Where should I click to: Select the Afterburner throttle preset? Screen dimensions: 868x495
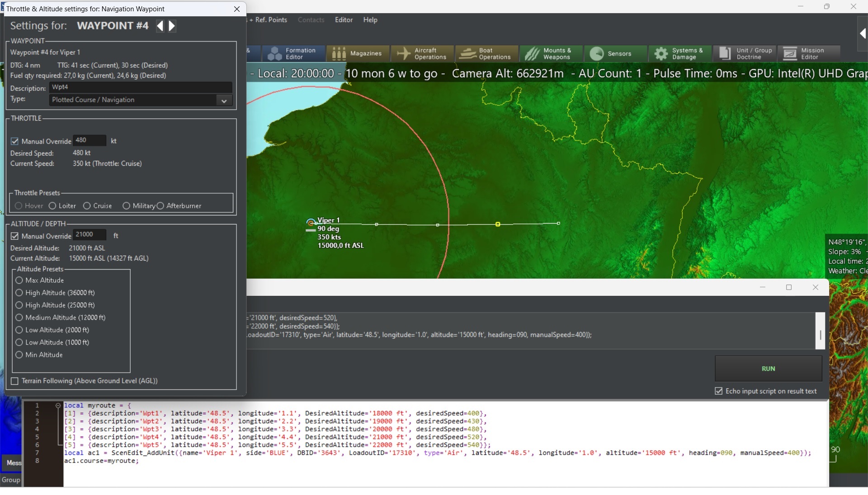pyautogui.click(x=160, y=206)
